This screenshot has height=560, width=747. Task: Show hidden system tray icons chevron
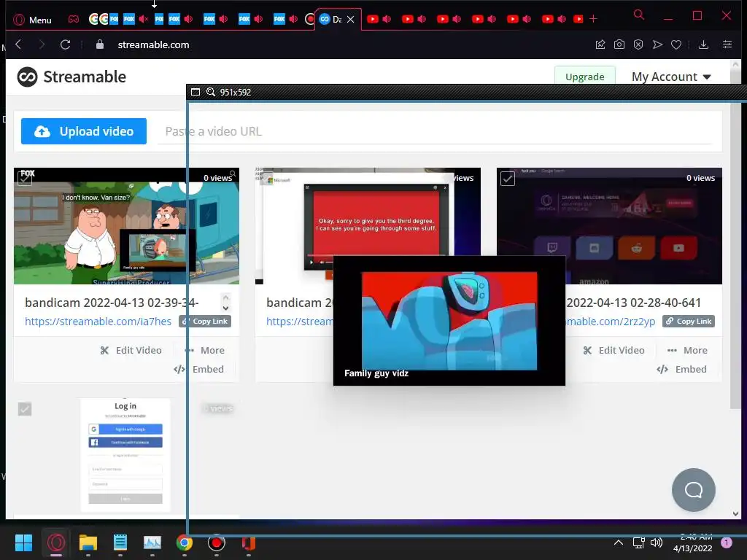click(619, 542)
